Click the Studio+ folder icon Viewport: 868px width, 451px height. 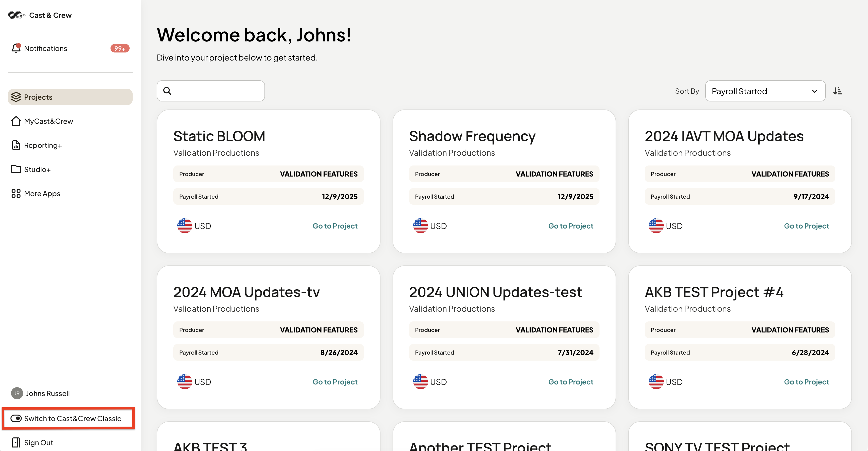(x=16, y=169)
